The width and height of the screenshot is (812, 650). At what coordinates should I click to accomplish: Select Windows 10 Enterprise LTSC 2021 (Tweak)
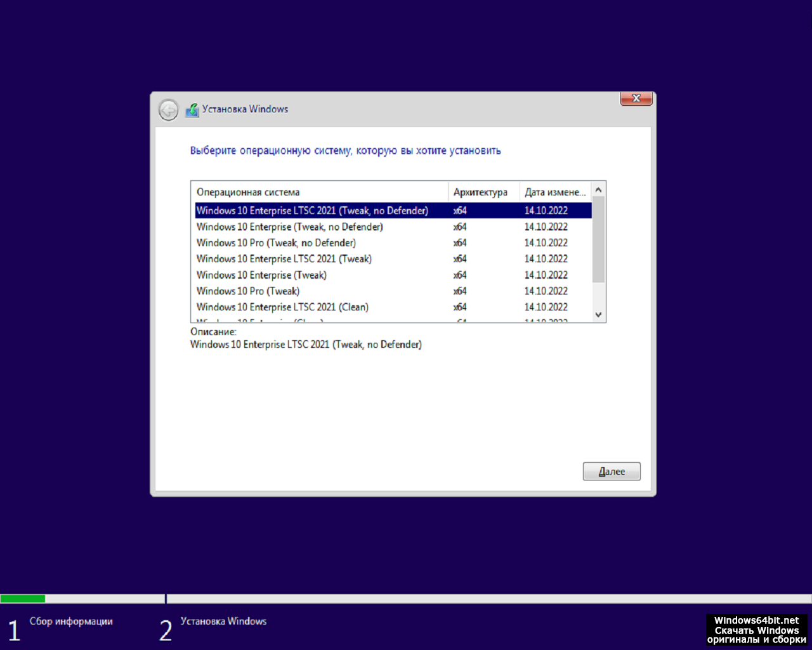[284, 259]
